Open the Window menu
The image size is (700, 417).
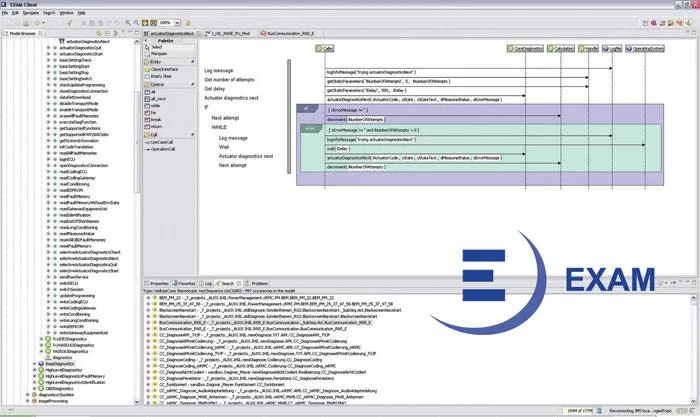(x=67, y=13)
